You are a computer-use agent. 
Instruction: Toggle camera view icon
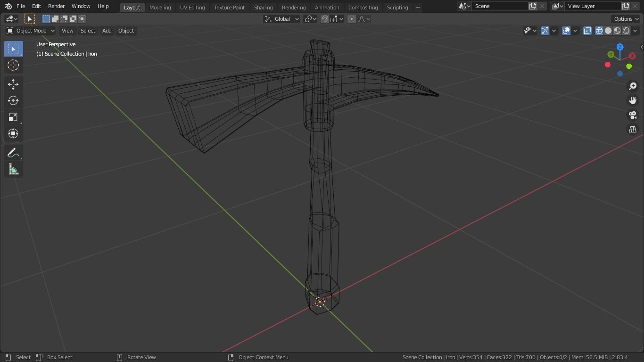633,115
